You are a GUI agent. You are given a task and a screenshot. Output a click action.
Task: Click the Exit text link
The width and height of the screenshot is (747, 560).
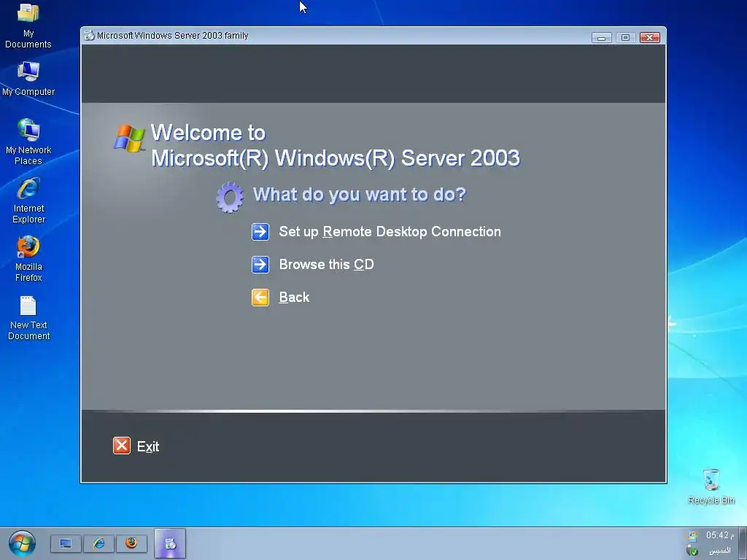[148, 447]
